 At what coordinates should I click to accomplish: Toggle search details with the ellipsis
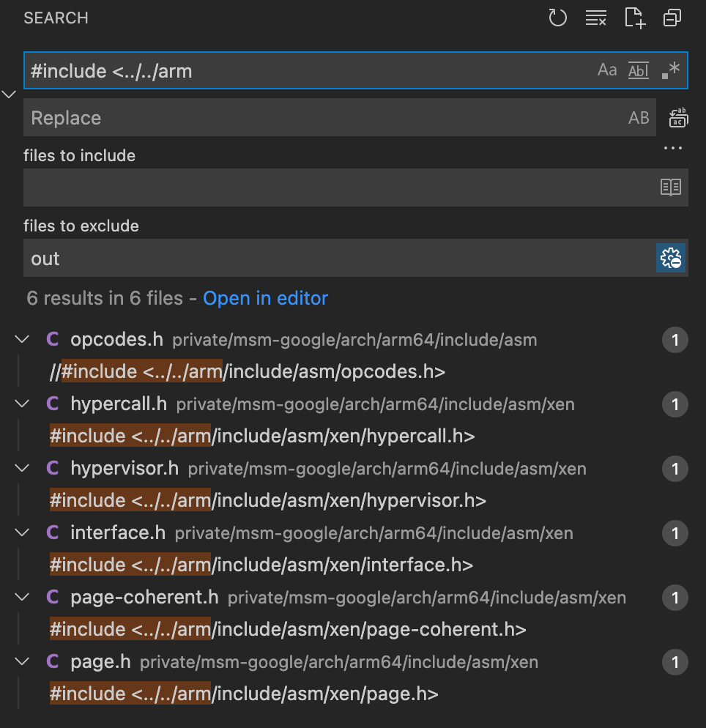672,149
